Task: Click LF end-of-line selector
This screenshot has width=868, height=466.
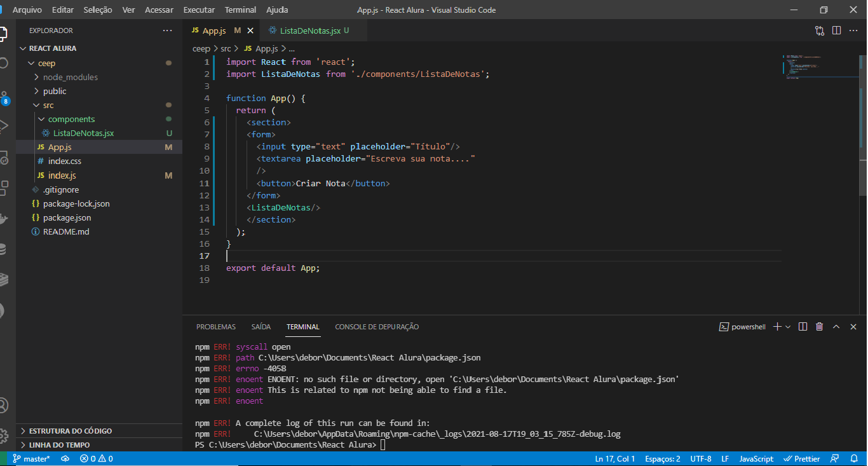Action: [x=725, y=459]
